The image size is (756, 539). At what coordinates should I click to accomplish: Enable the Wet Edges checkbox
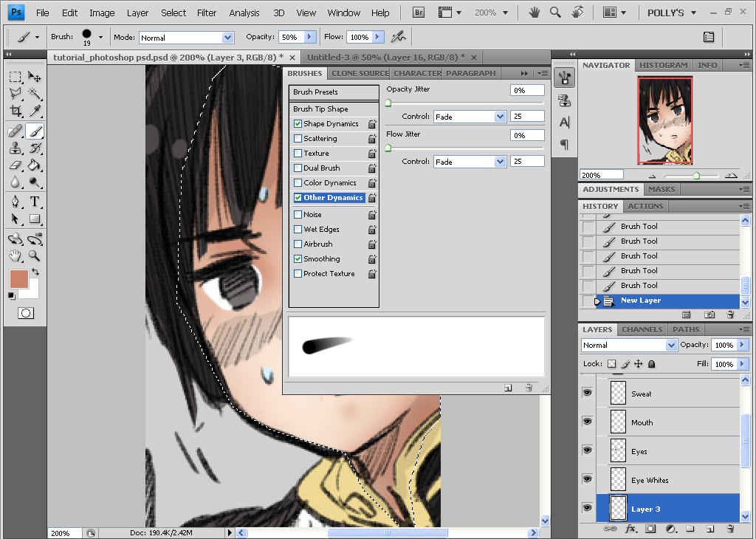[298, 230]
